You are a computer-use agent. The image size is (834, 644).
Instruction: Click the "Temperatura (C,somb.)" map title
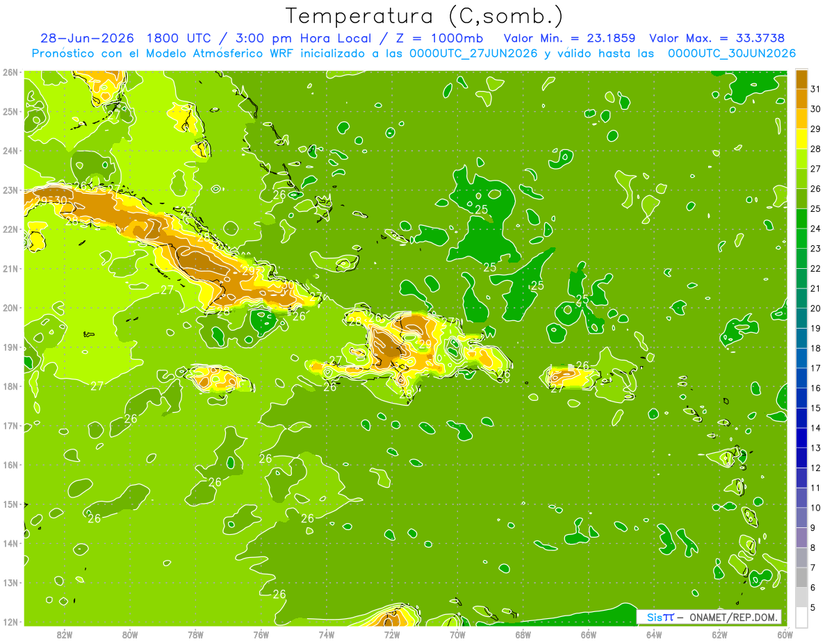point(424,16)
